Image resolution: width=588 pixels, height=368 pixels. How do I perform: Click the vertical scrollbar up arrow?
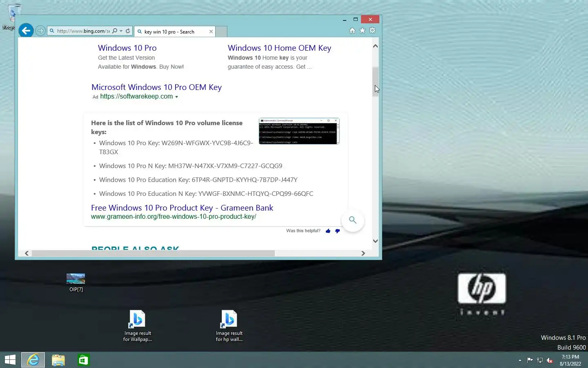coord(375,46)
